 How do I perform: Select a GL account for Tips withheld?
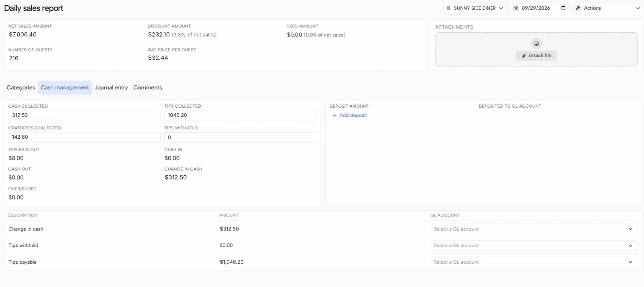[x=534, y=245]
